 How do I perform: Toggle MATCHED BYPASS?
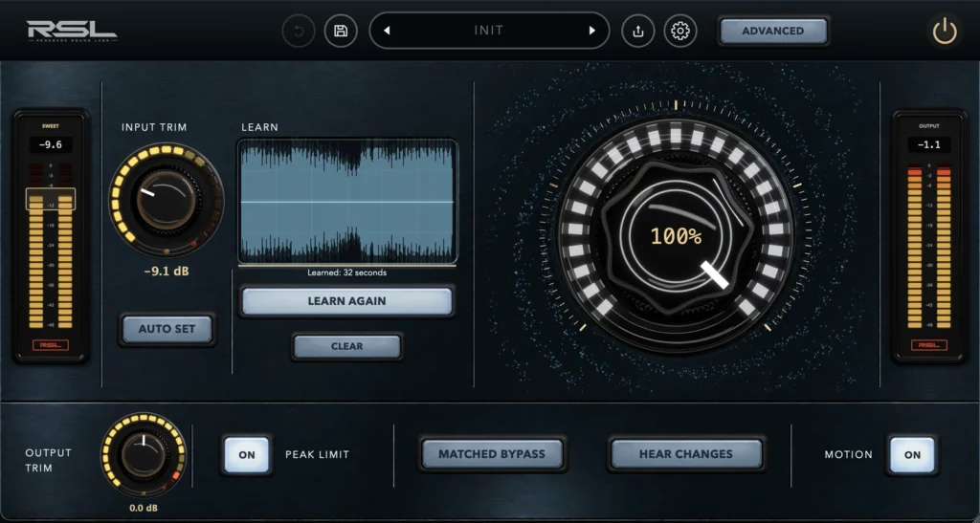click(x=492, y=454)
